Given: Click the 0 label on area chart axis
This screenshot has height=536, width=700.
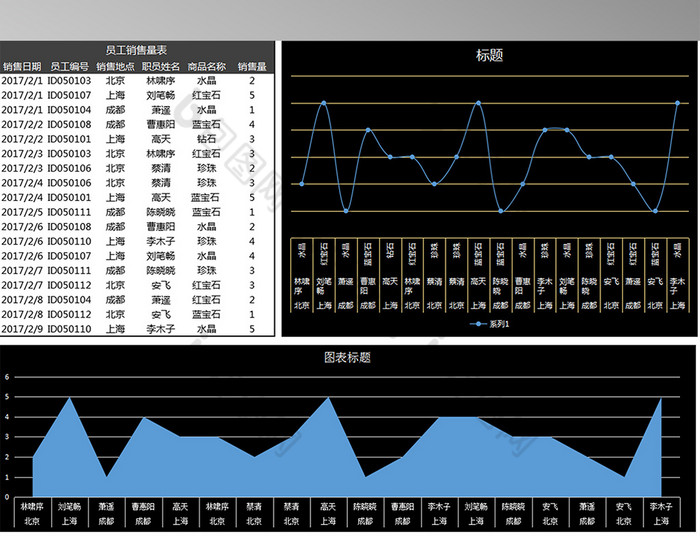Looking at the screenshot, I should click(x=7, y=497).
